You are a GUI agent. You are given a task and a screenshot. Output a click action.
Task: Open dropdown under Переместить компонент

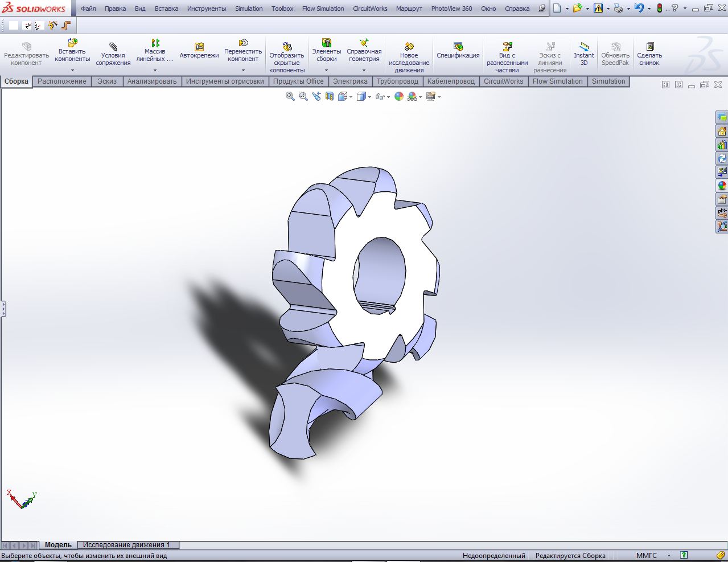(x=243, y=71)
